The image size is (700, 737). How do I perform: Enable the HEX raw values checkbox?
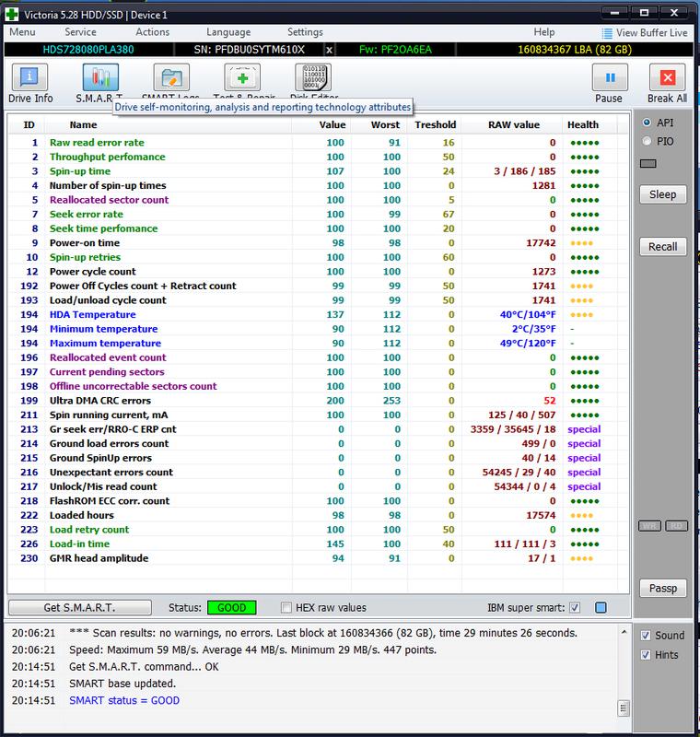click(286, 608)
